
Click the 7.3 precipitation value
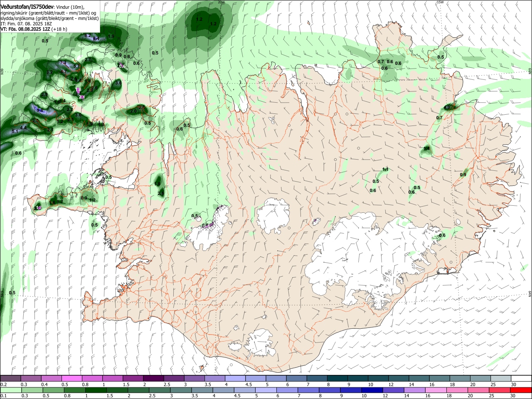tap(63, 62)
